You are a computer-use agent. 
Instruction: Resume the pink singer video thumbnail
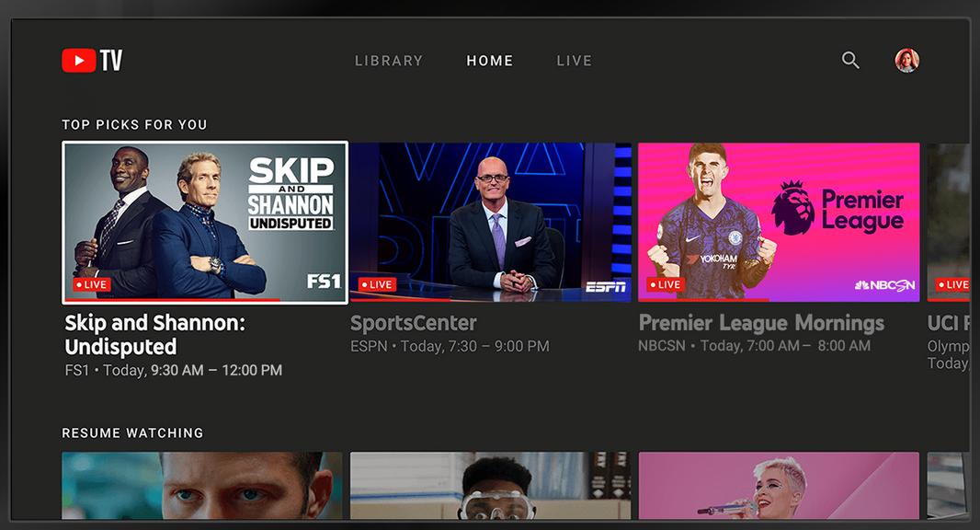pos(779,486)
